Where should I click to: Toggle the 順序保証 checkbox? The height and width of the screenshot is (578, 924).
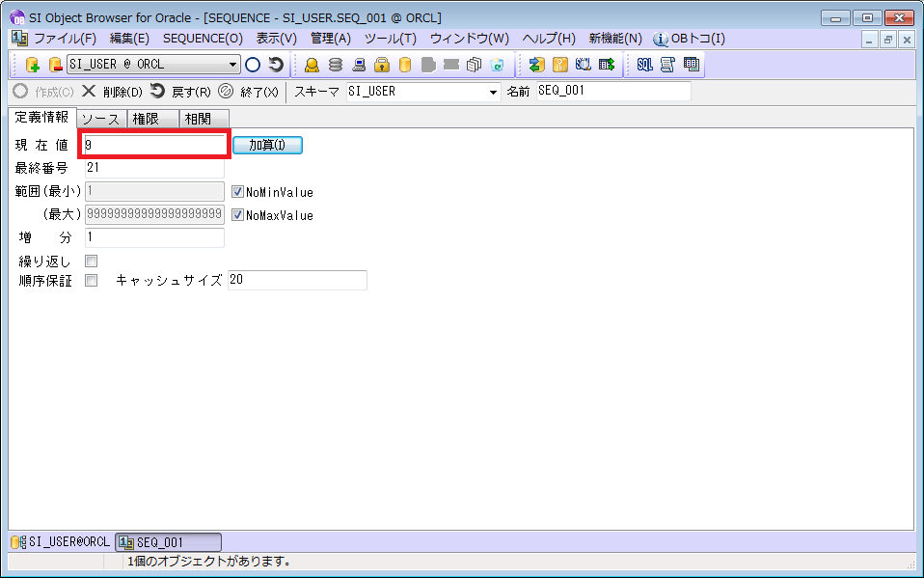(91, 280)
